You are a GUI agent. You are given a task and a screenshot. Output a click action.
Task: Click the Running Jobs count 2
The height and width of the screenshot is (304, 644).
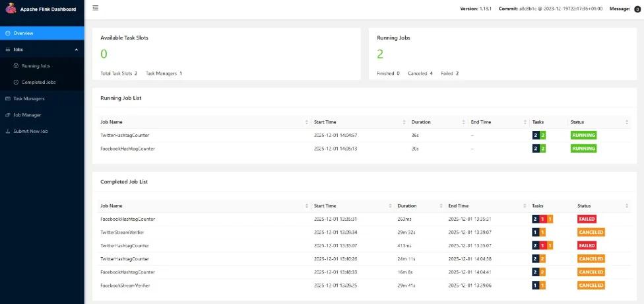pyautogui.click(x=380, y=54)
